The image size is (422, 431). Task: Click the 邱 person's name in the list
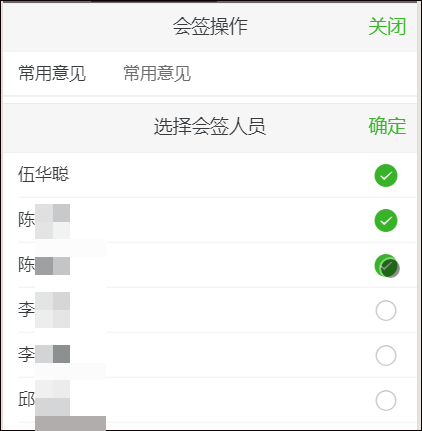[44, 399]
